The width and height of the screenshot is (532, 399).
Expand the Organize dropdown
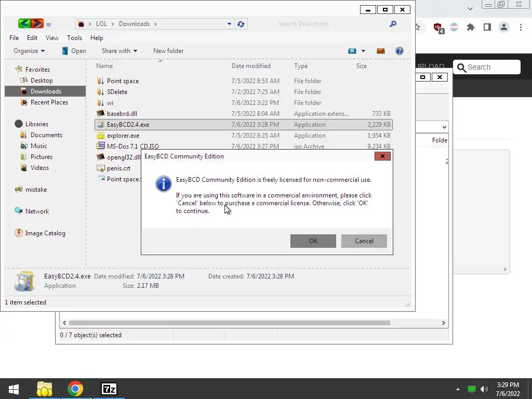pyautogui.click(x=29, y=51)
